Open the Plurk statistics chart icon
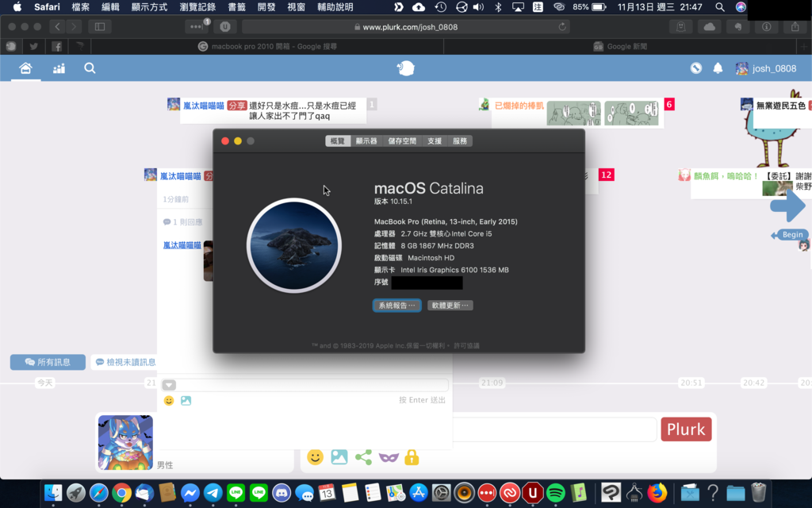Screen dimensions: 812x508 point(59,68)
